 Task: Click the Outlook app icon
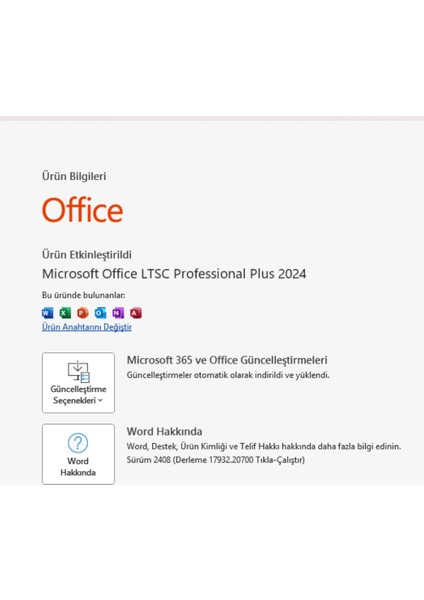[x=100, y=313]
